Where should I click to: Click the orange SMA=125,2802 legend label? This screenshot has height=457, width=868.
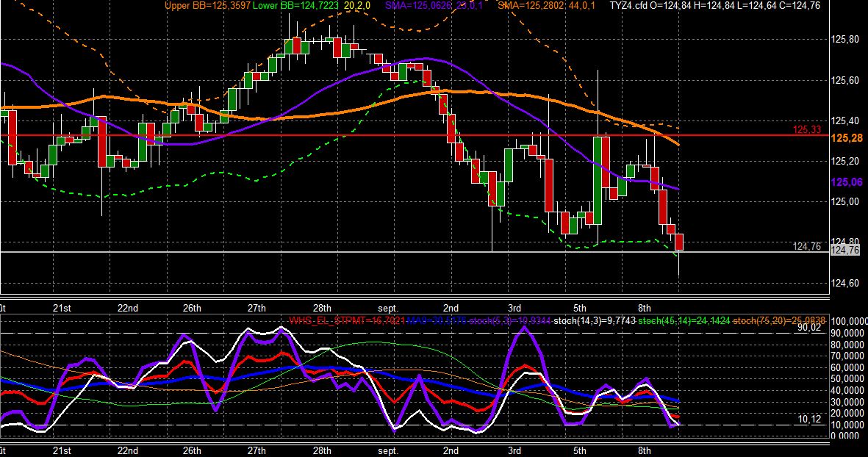coord(531,6)
